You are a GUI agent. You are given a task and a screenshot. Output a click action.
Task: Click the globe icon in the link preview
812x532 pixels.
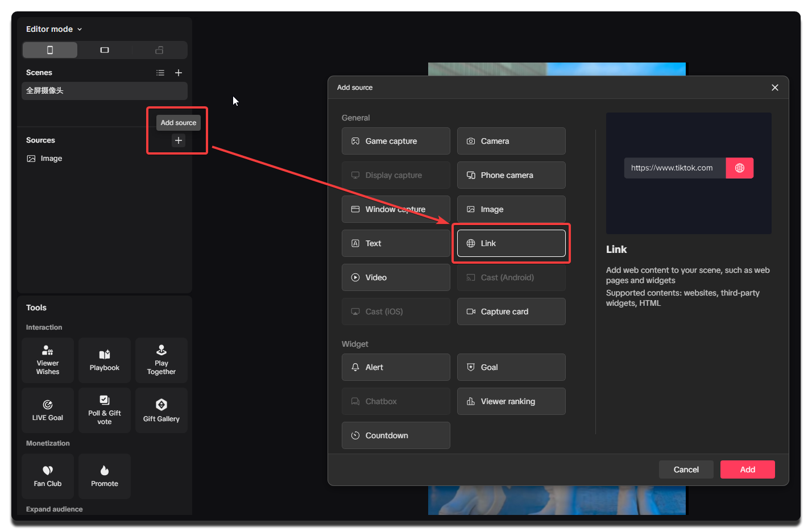click(x=739, y=168)
